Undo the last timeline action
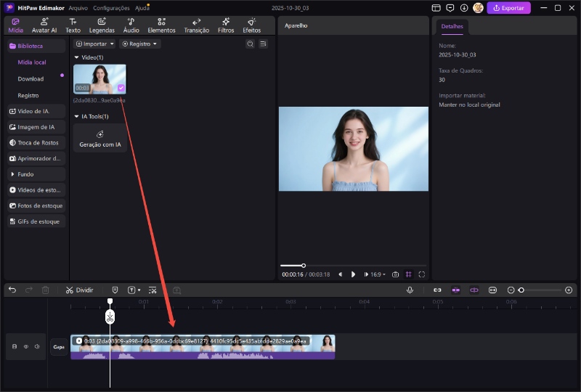581x392 pixels. point(12,290)
